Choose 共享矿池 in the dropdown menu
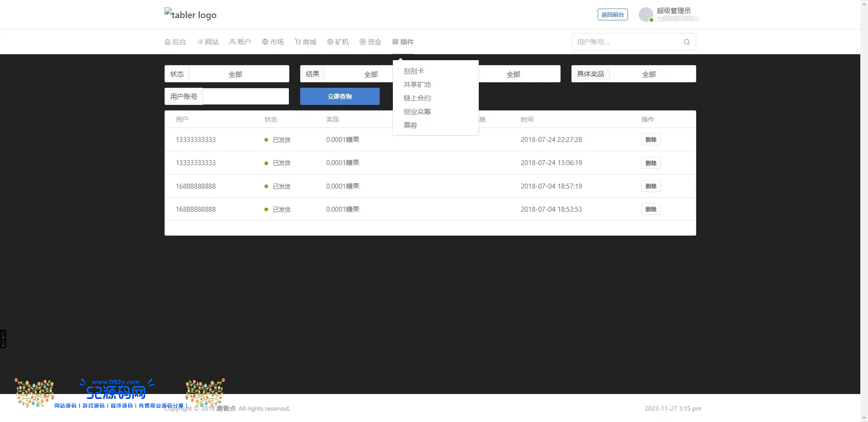This screenshot has width=868, height=422. click(x=417, y=85)
